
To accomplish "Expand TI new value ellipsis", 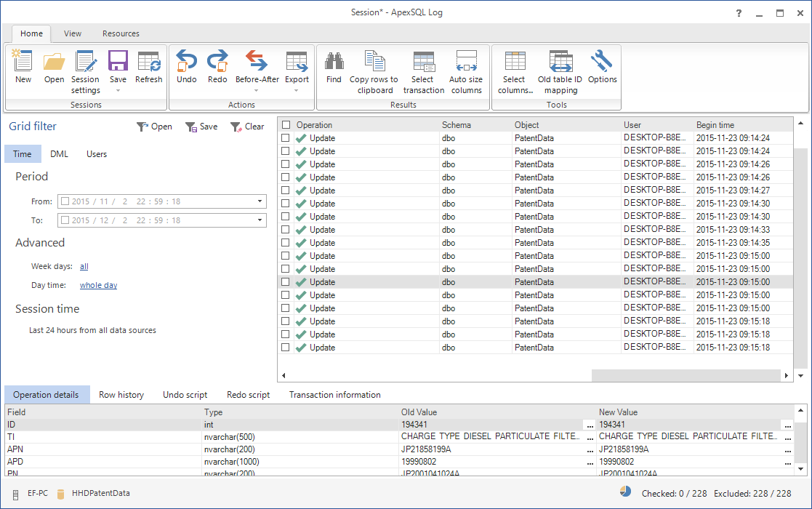I will (788, 438).
